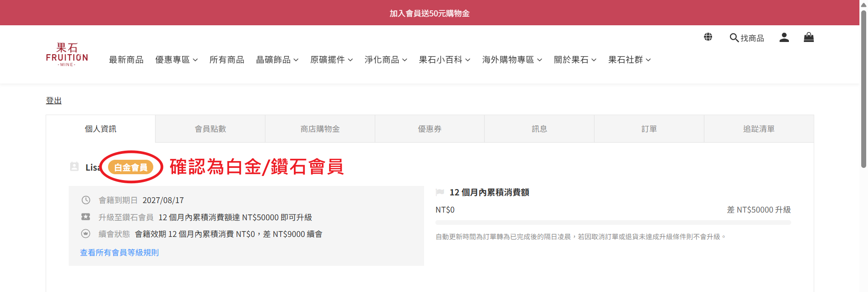
Task: Open the language globe icon
Action: [x=708, y=37]
